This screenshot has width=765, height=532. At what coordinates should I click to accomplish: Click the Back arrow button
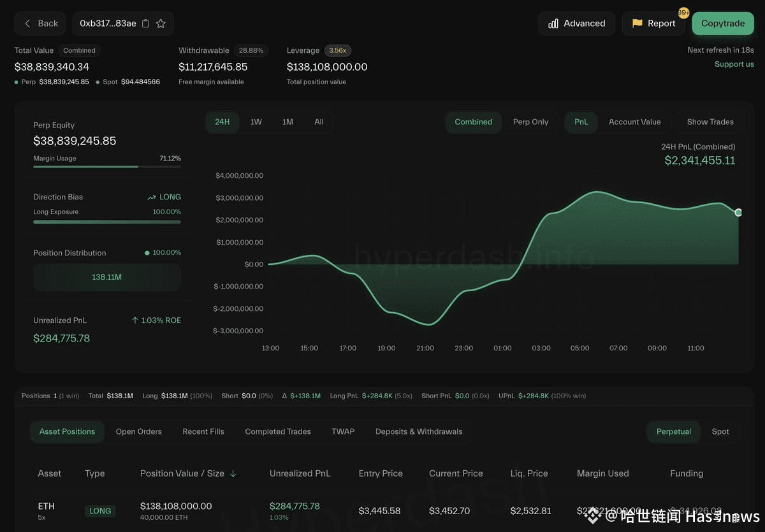pos(41,24)
